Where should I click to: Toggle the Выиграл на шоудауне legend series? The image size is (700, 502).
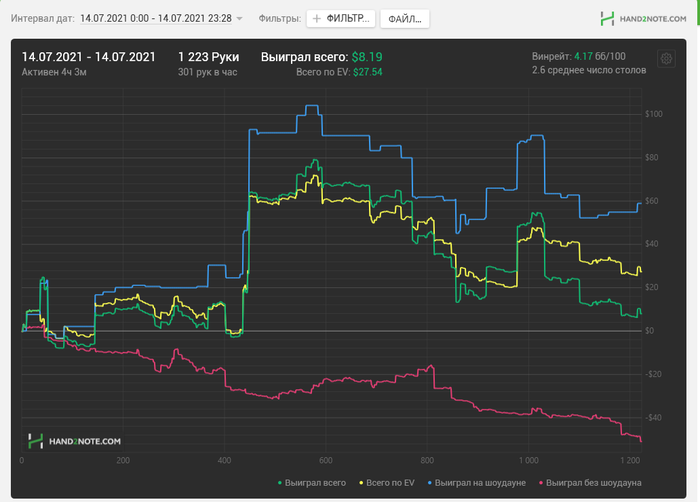pos(476,483)
